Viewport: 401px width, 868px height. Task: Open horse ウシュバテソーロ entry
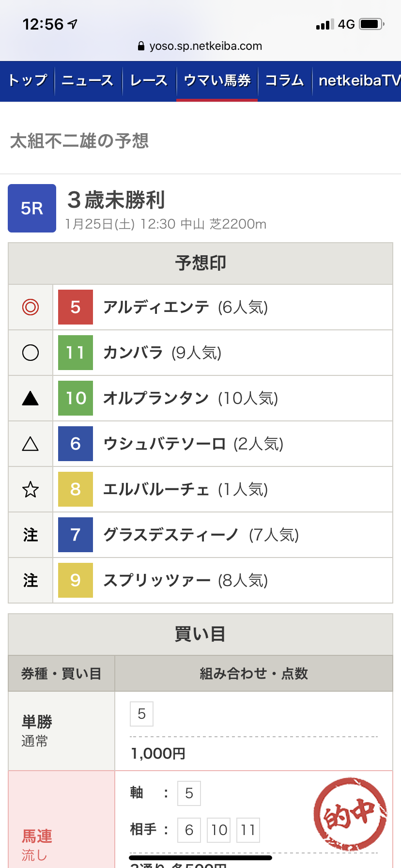164,444
